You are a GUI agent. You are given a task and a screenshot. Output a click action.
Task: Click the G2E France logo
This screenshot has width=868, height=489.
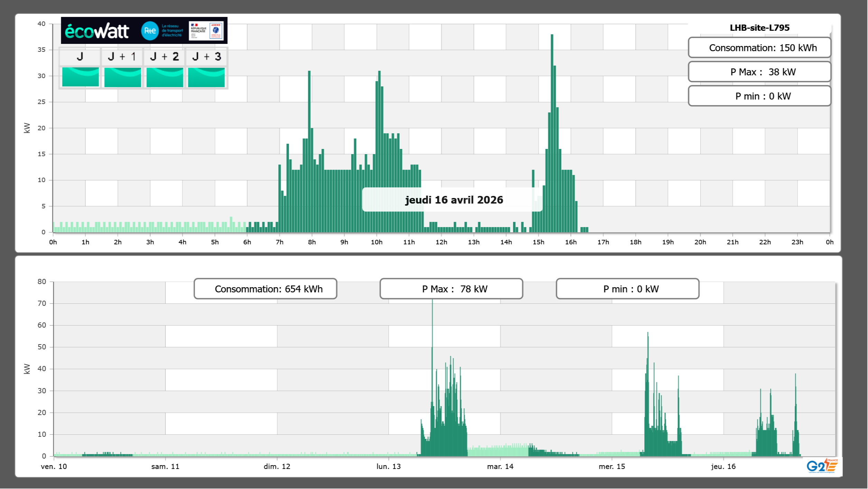822,466
